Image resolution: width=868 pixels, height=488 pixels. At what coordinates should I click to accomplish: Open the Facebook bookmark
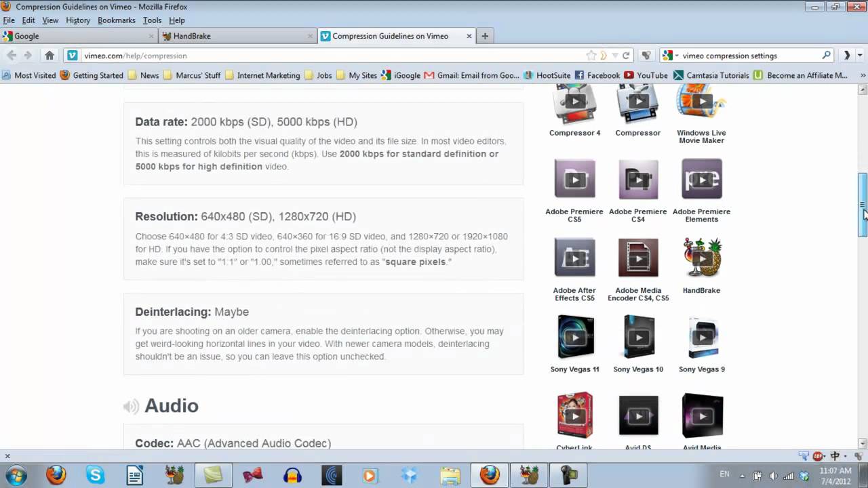(x=597, y=75)
